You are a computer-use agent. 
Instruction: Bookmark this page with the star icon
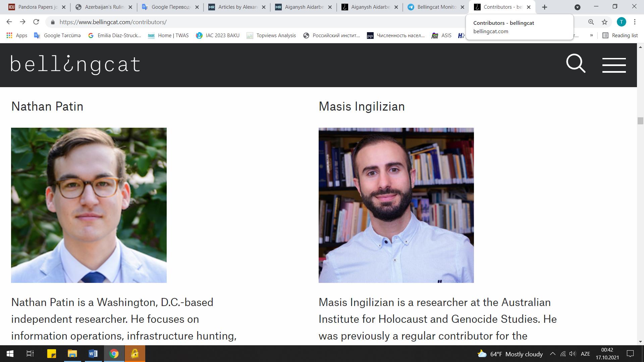pyautogui.click(x=604, y=22)
